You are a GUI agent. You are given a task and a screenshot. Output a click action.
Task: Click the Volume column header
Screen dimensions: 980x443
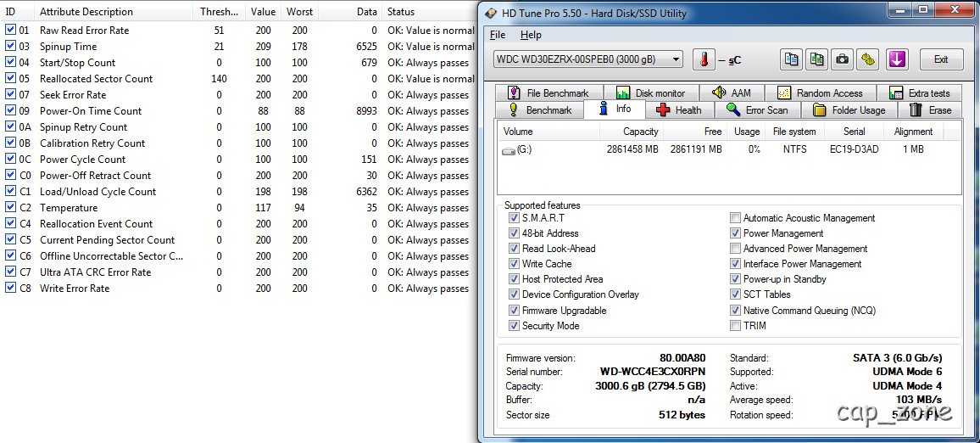coord(548,132)
